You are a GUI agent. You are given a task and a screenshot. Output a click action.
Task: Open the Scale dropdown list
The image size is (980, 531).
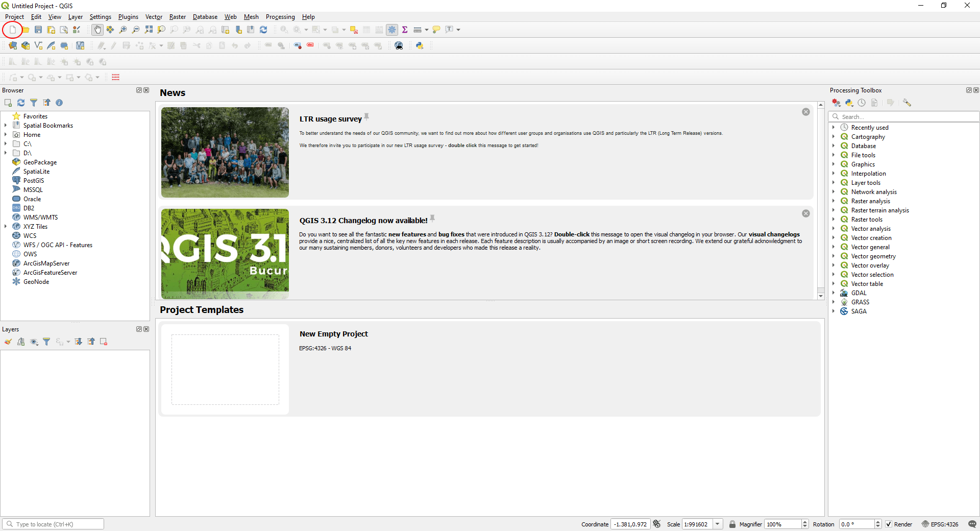pyautogui.click(x=718, y=524)
